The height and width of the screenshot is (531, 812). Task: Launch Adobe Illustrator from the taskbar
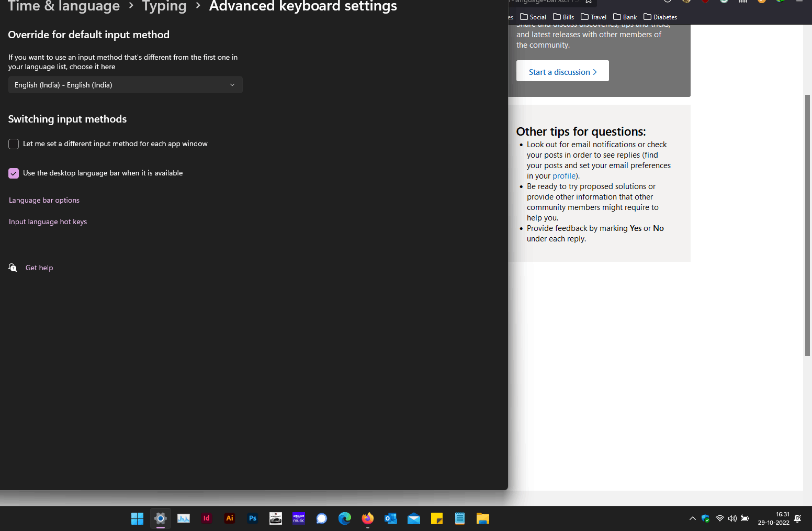230,518
